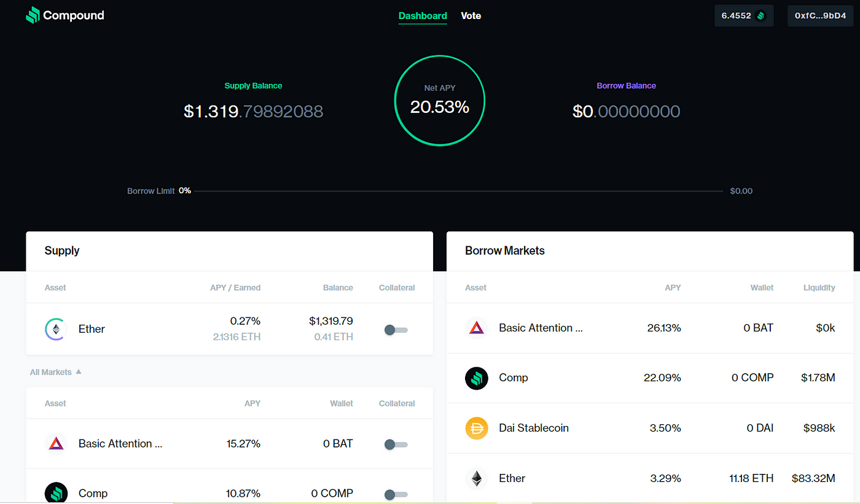Toggle Basic Attention collateral switch

point(396,444)
